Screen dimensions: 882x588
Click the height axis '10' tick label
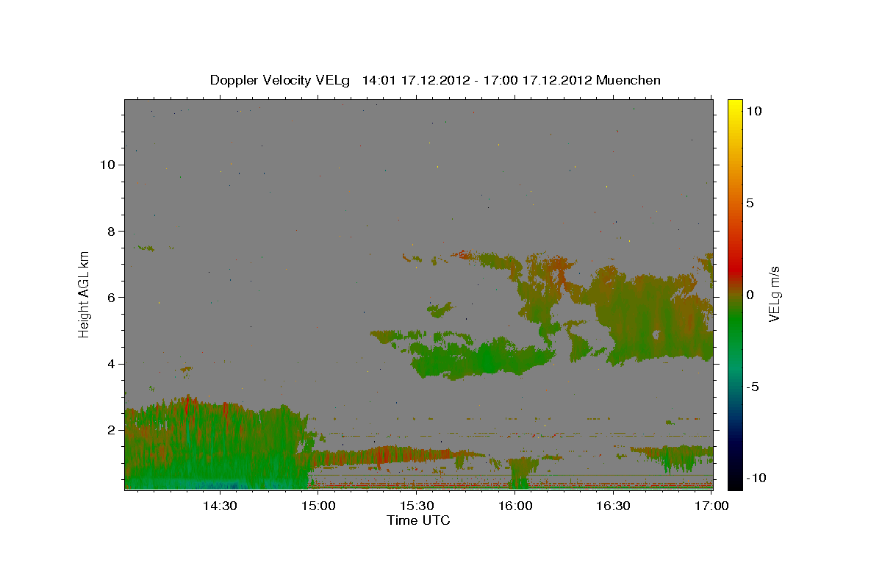coord(107,165)
